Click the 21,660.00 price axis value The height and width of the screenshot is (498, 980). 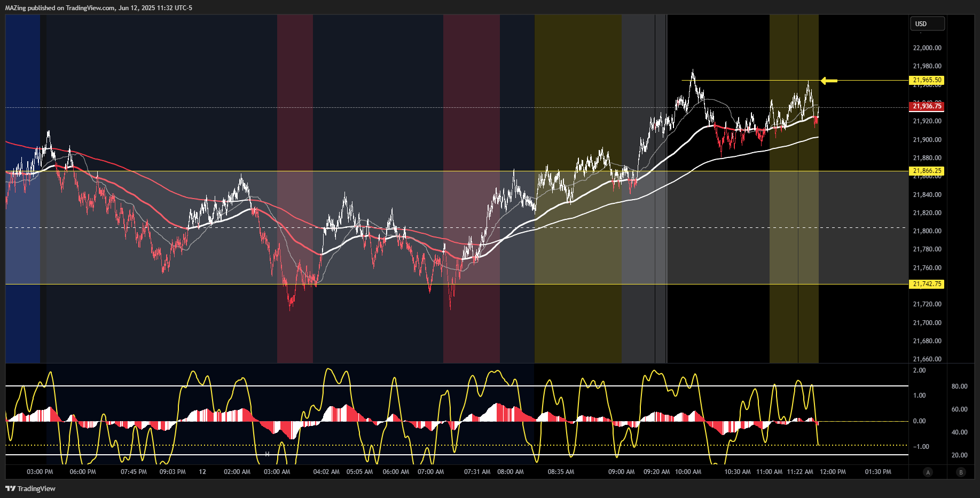tap(927, 359)
